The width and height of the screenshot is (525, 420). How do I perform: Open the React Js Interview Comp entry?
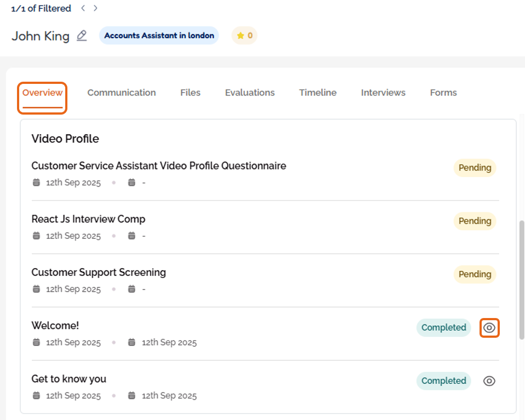tap(88, 219)
